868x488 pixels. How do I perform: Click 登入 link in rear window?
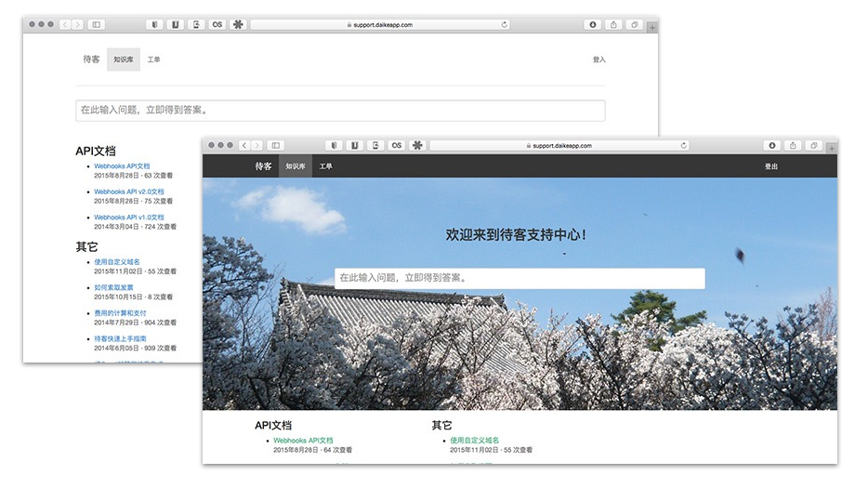[x=599, y=59]
